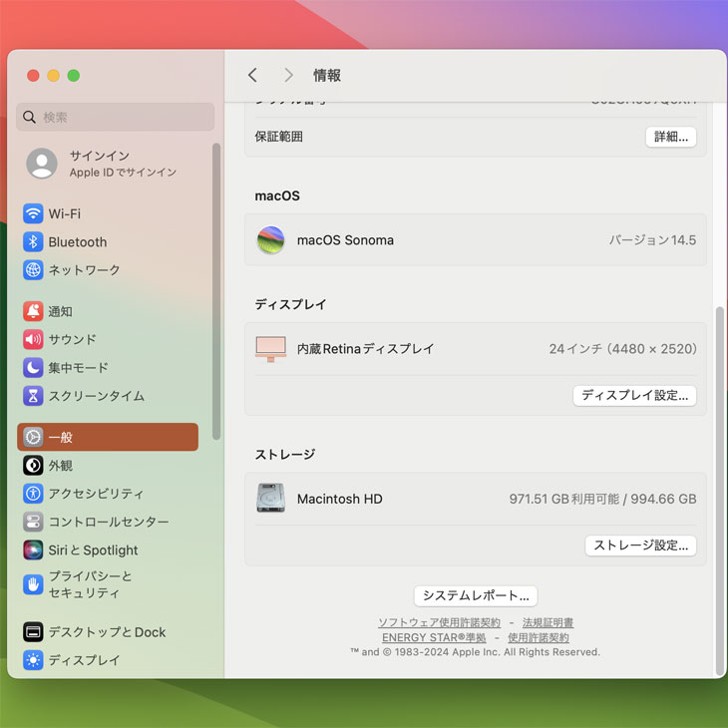Viewport: 728px width, 728px height.
Task: Click the アクセシビリティ icon
Action: pyautogui.click(x=33, y=493)
